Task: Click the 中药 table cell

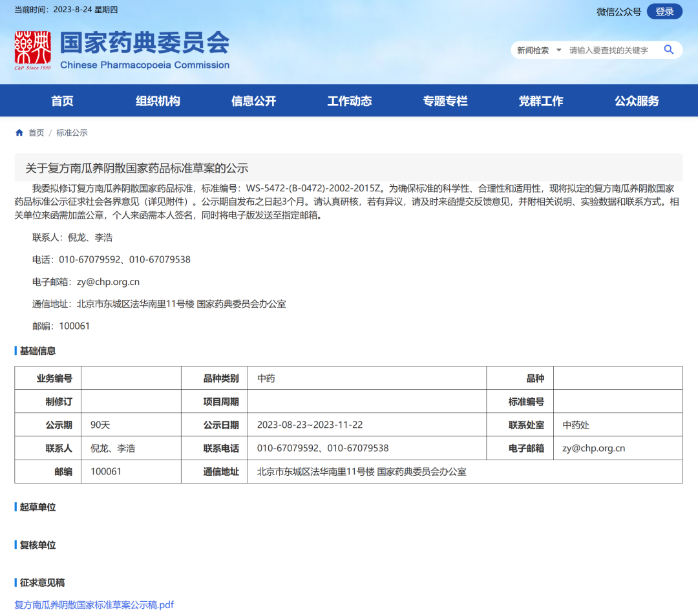Action: click(x=367, y=378)
